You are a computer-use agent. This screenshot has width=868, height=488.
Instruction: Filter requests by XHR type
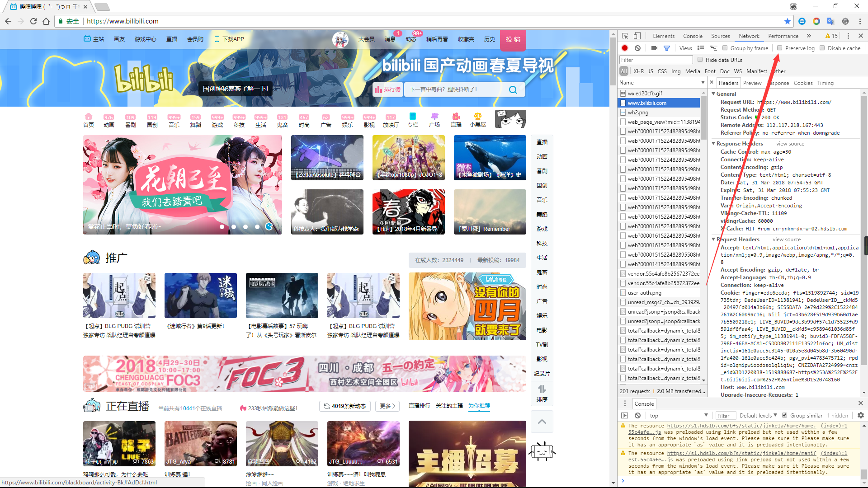pyautogui.click(x=638, y=71)
